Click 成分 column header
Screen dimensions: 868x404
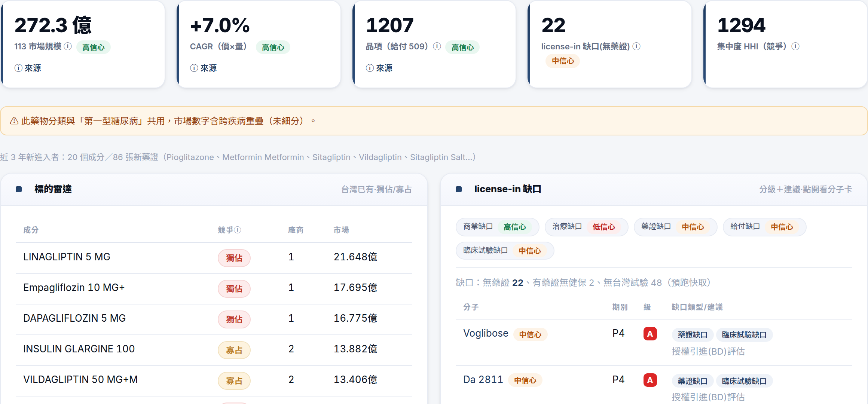point(31,230)
